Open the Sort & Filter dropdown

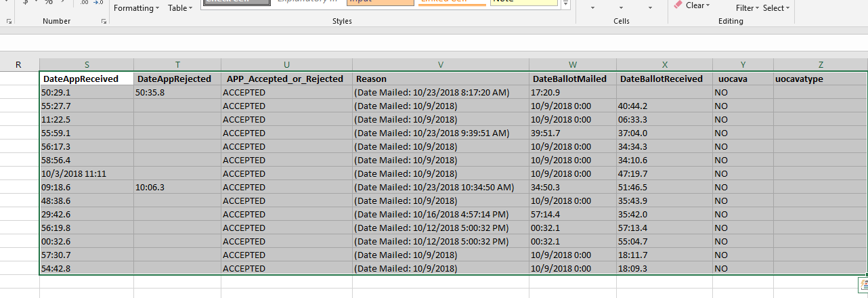(747, 8)
